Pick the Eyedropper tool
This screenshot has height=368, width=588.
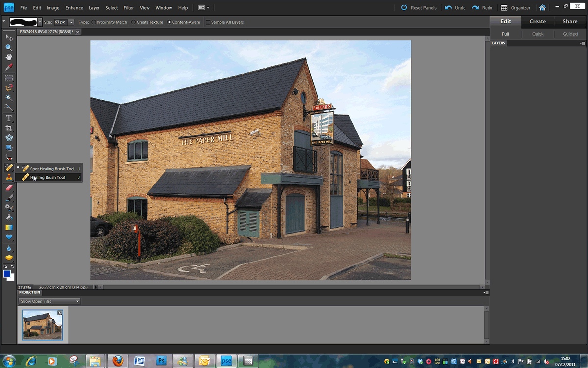(x=9, y=67)
